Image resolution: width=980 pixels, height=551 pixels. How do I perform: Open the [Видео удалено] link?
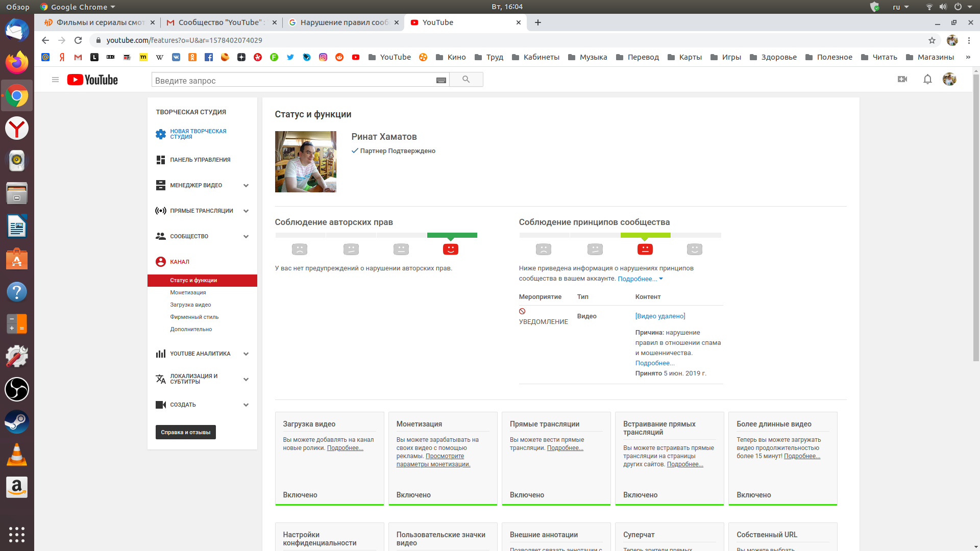659,316
